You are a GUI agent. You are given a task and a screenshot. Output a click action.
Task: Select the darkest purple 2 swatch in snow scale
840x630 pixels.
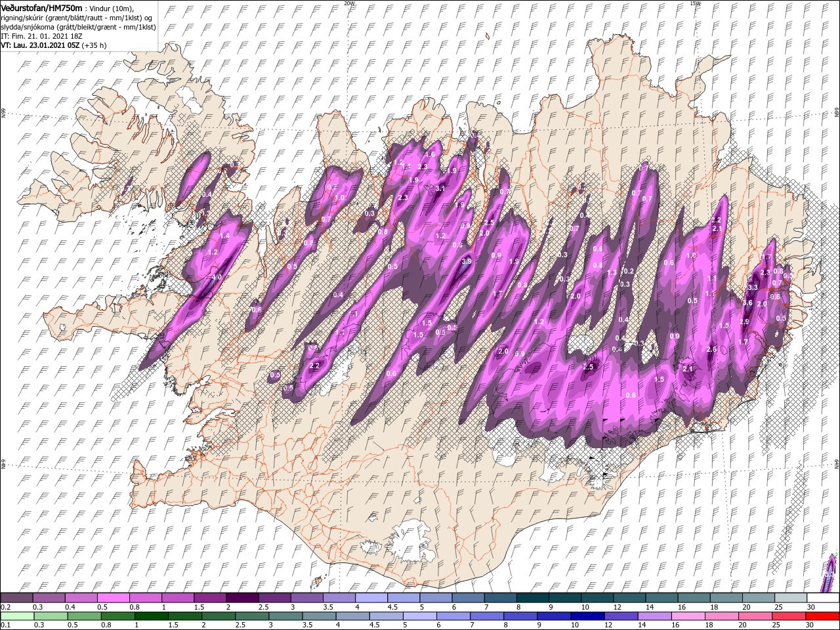[x=241, y=598]
